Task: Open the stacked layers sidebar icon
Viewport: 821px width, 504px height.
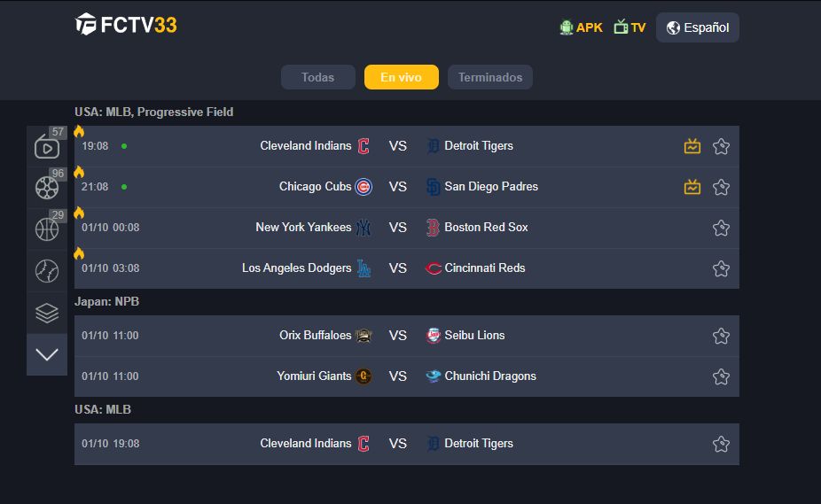Action: pos(47,313)
